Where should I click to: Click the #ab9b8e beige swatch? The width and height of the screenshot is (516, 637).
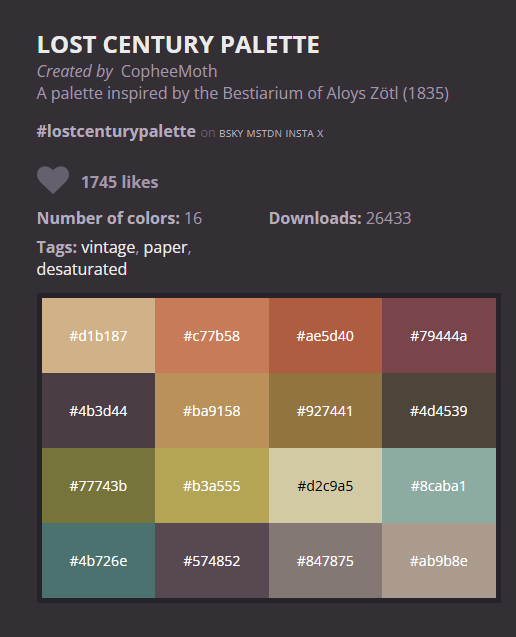[x=439, y=560]
